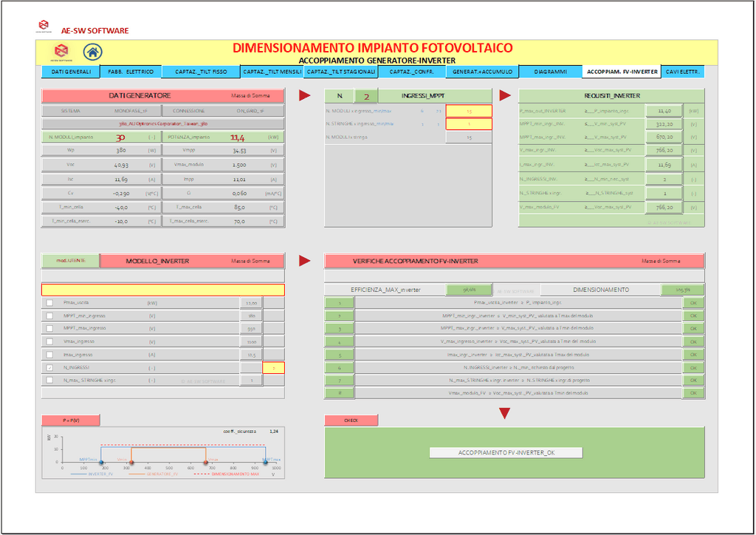
Task: Go to the GENERAT.+ACCUMULO tab
Action: pos(482,72)
